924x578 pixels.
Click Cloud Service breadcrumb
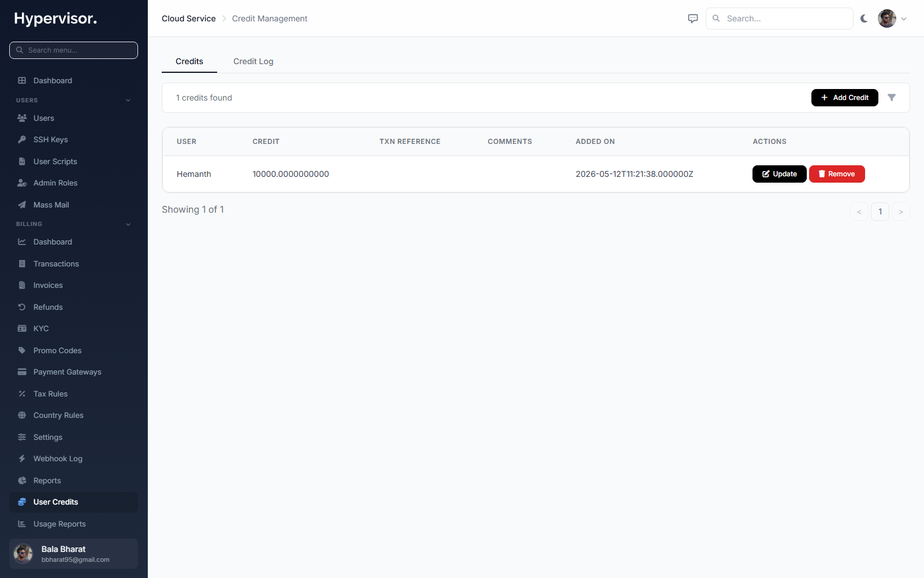pos(189,18)
